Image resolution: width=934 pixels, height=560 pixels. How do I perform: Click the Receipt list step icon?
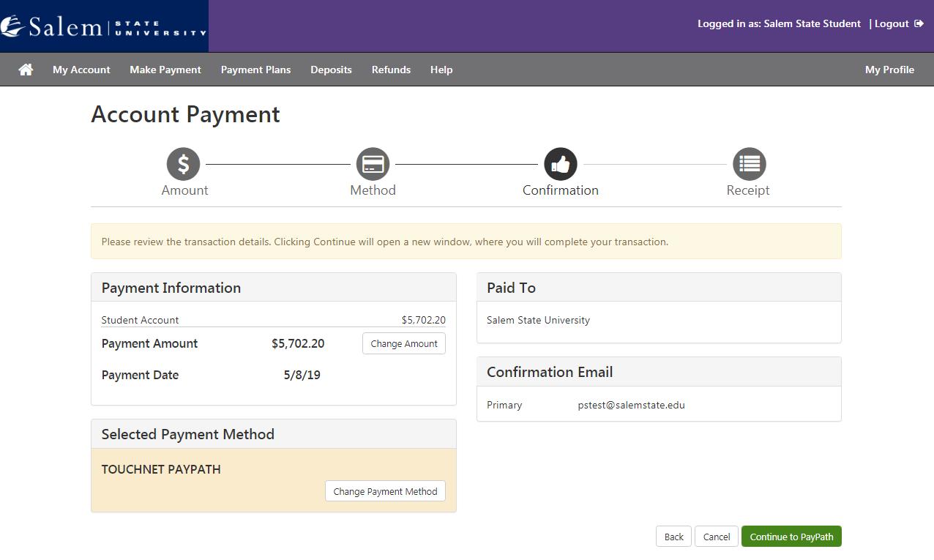pos(749,164)
